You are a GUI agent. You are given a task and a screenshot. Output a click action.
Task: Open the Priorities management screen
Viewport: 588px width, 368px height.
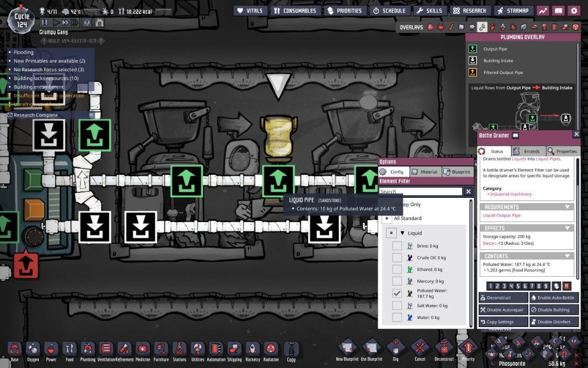345,11
